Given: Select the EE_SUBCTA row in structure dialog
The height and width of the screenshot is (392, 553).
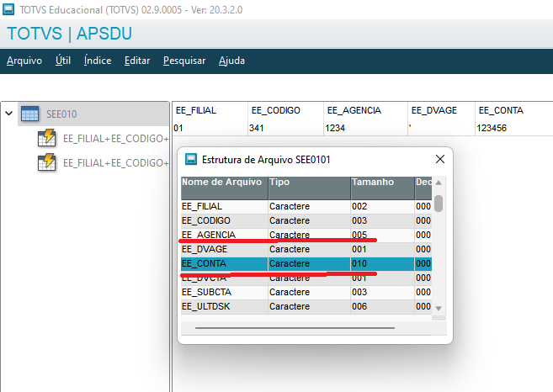Looking at the screenshot, I should pos(306,292).
